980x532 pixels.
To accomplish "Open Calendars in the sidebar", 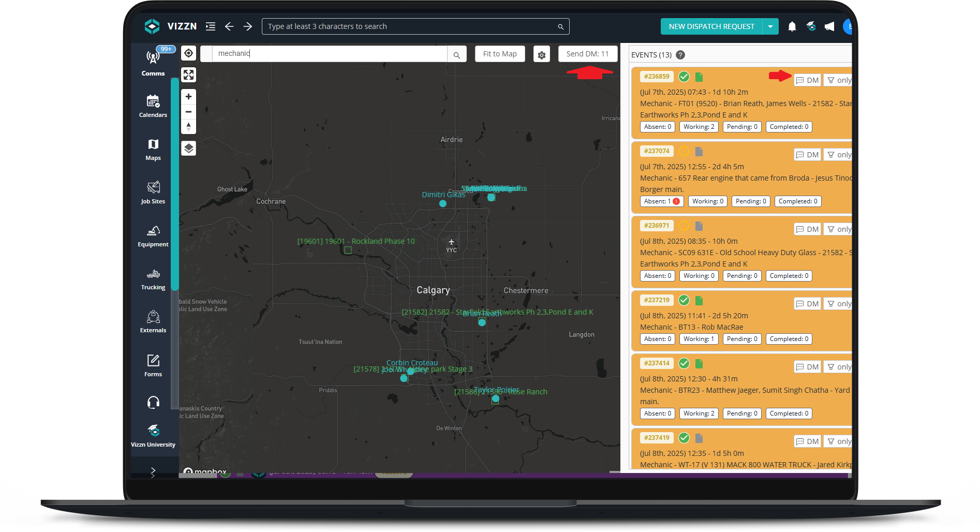I will [x=153, y=106].
